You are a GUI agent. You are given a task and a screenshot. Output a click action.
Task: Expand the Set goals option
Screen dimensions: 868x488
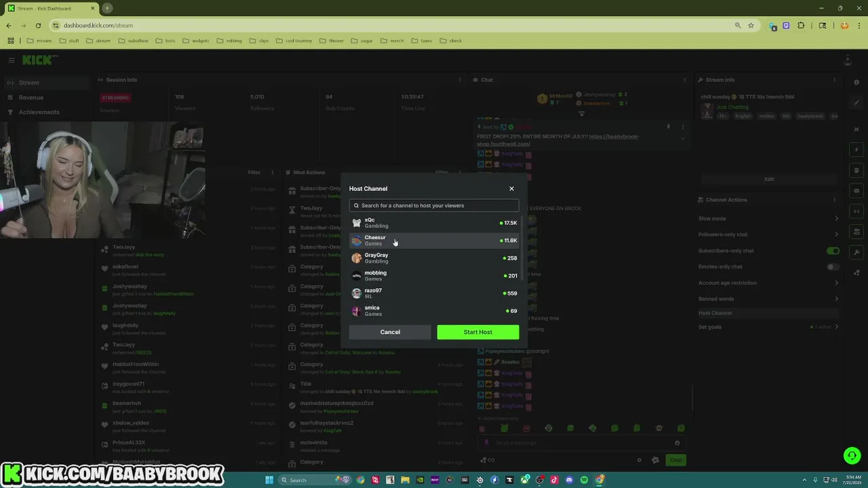click(x=768, y=327)
